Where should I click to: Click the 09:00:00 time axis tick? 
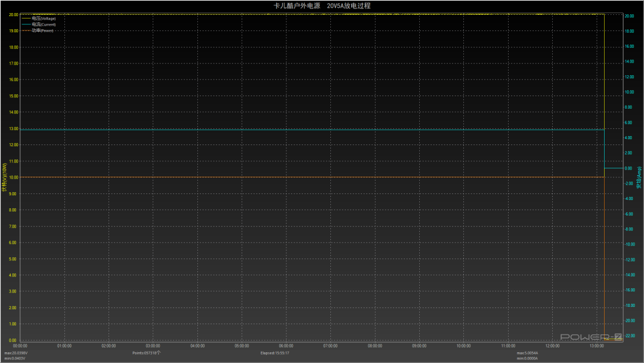click(419, 346)
